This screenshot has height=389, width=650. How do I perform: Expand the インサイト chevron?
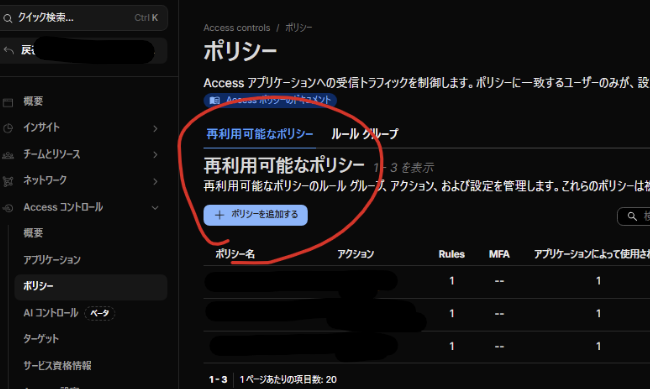click(x=155, y=129)
